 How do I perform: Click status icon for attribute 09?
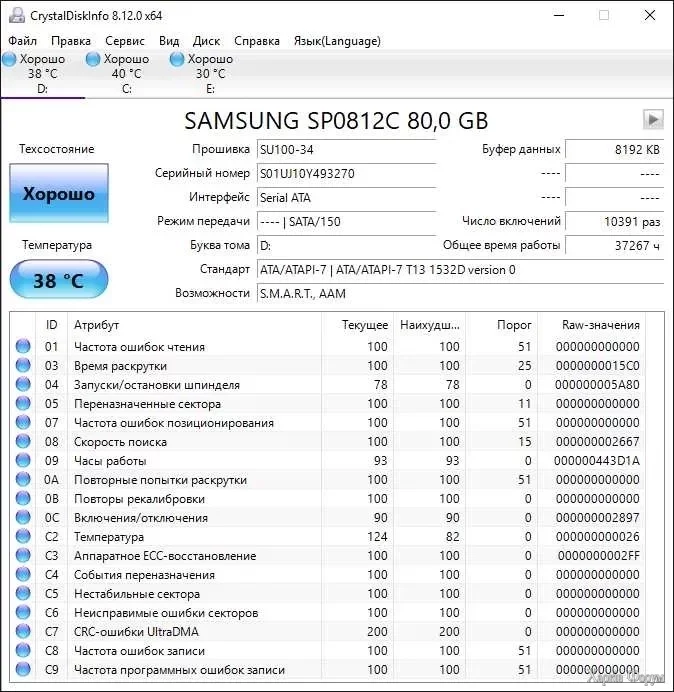click(x=23, y=460)
